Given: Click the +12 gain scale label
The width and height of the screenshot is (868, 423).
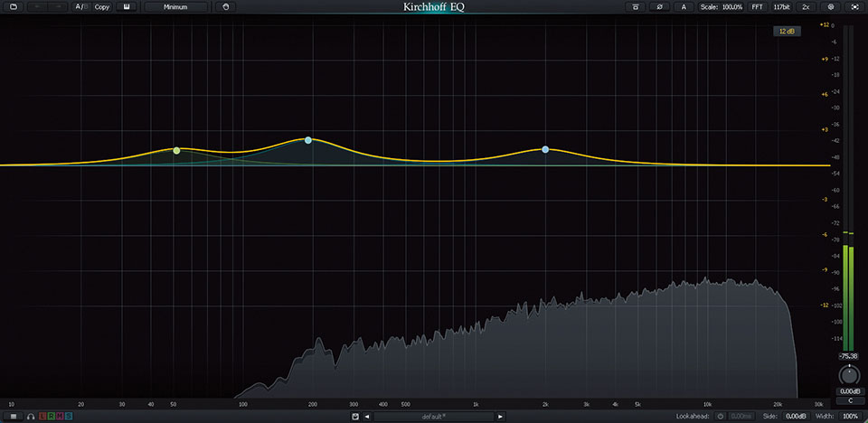Looking at the screenshot, I should pos(825,24).
